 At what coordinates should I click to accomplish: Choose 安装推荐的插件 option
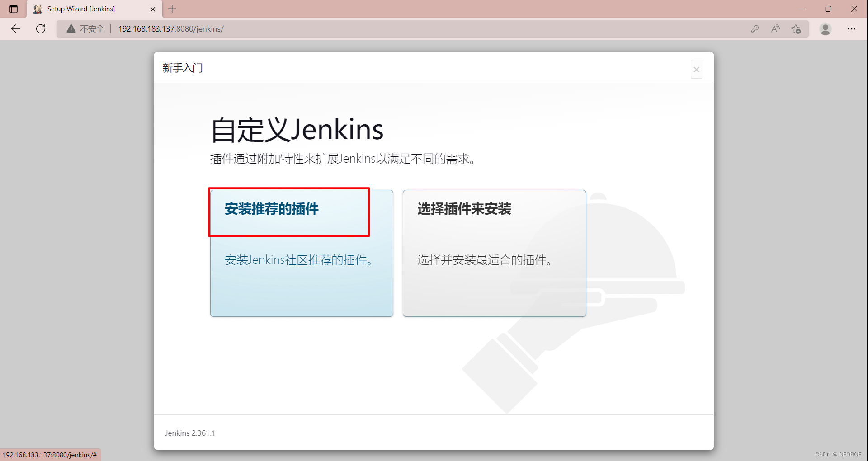302,253
